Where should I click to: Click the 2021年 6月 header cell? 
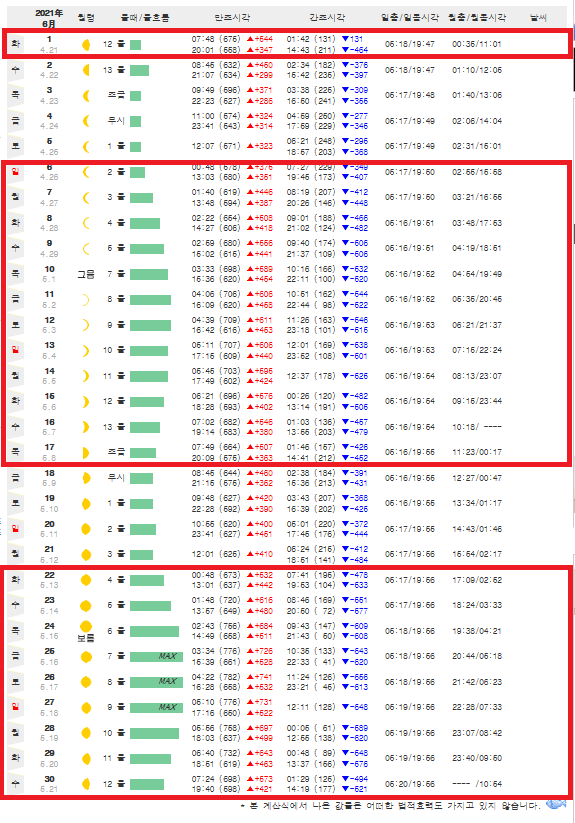tap(49, 18)
